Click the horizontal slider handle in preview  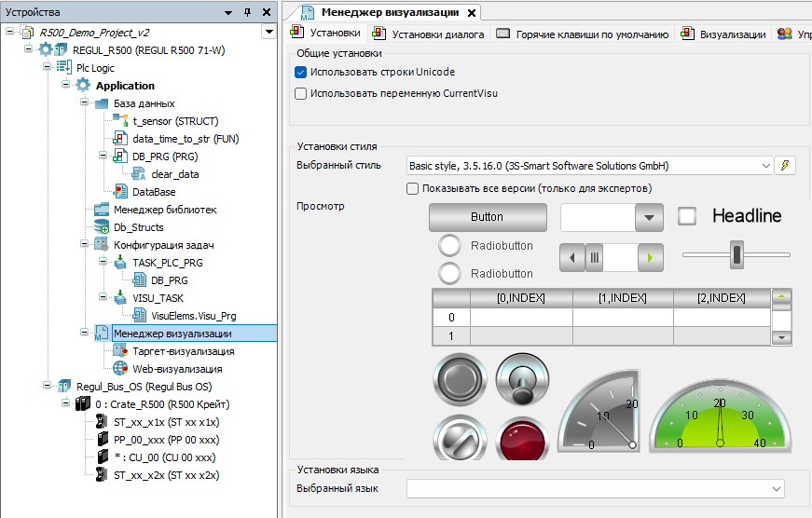click(x=736, y=254)
